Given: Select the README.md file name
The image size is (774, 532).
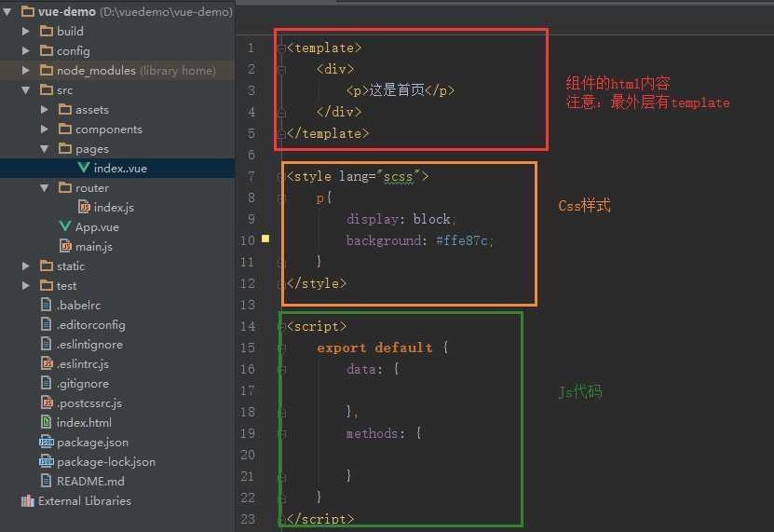Looking at the screenshot, I should [x=90, y=481].
